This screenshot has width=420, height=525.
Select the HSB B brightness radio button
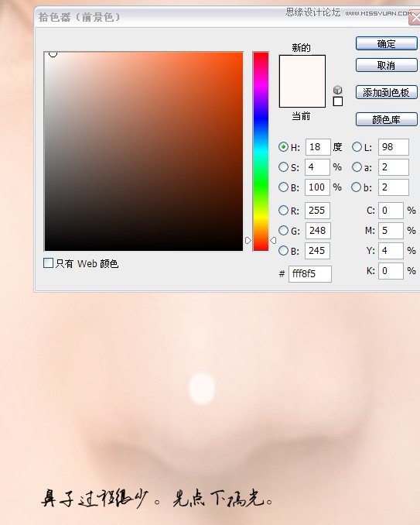pyautogui.click(x=283, y=187)
